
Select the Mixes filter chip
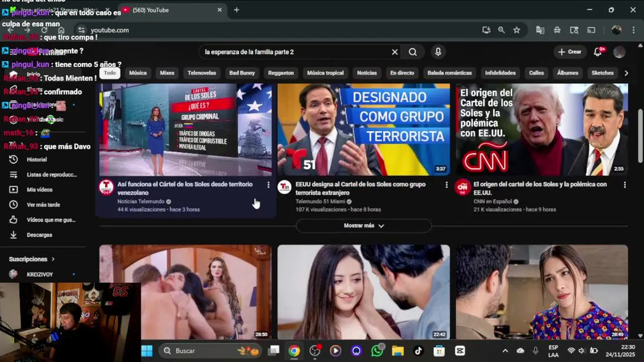[167, 73]
